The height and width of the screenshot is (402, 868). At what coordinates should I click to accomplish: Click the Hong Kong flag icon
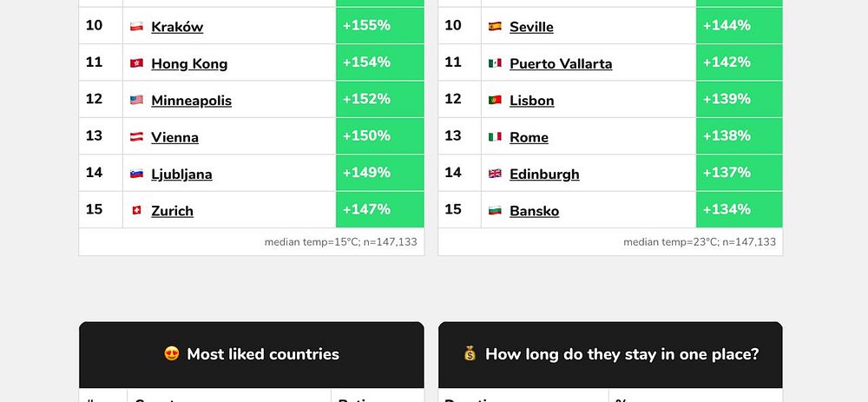[x=137, y=63]
